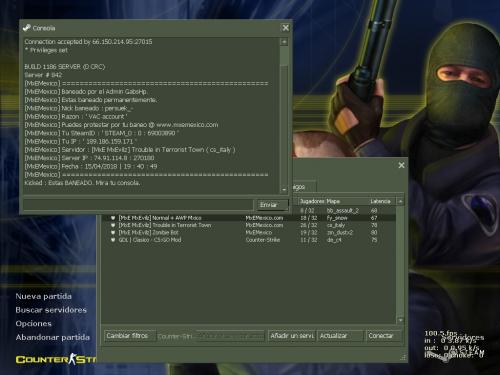The height and width of the screenshot is (375, 500).
Task: Close the Consola window
Action: (x=285, y=28)
